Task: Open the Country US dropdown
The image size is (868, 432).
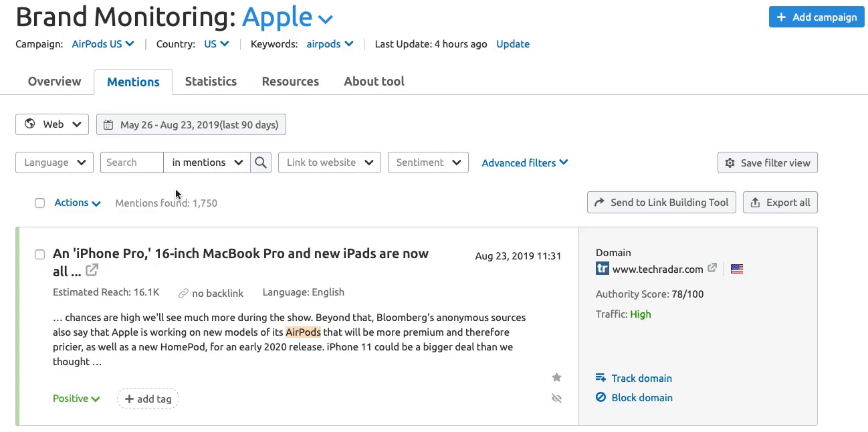Action: pyautogui.click(x=217, y=44)
